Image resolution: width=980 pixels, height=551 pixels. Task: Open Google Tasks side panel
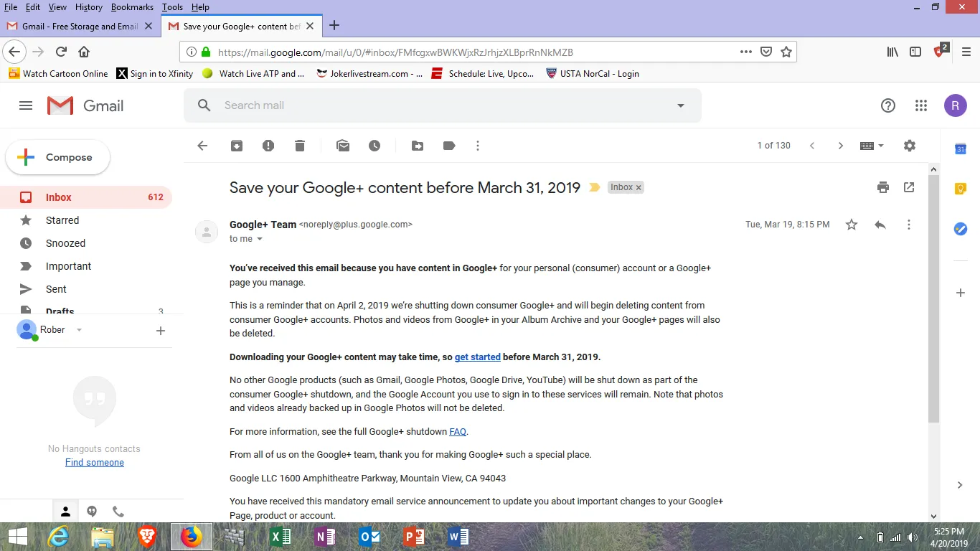[961, 229]
